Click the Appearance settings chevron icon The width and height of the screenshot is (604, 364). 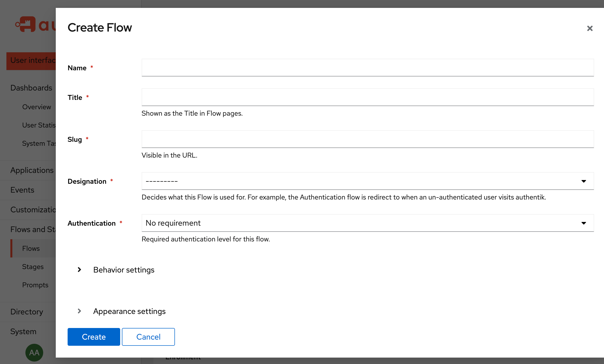(79, 311)
